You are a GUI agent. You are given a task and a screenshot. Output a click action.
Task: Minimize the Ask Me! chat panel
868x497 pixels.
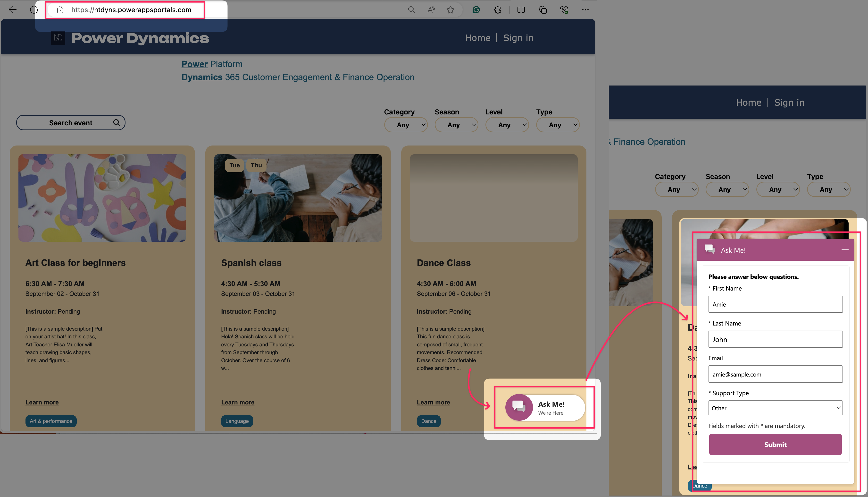[845, 250]
